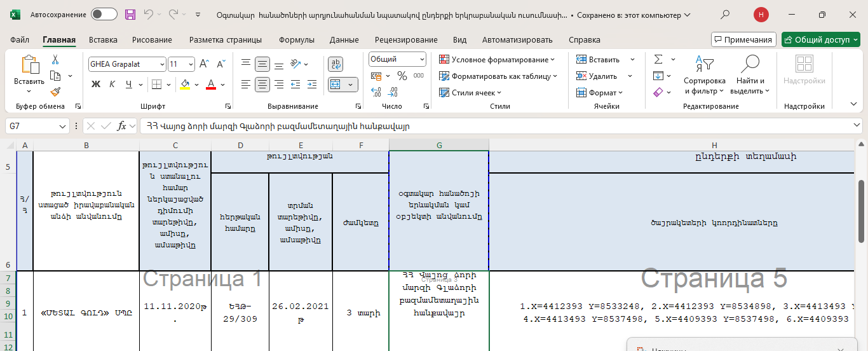Click the insert function fx icon
868x351 pixels.
click(x=122, y=126)
